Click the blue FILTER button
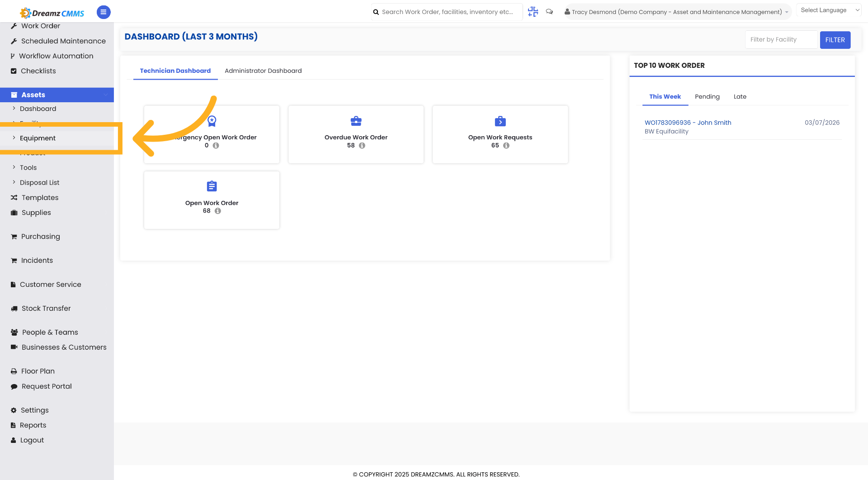 point(835,40)
